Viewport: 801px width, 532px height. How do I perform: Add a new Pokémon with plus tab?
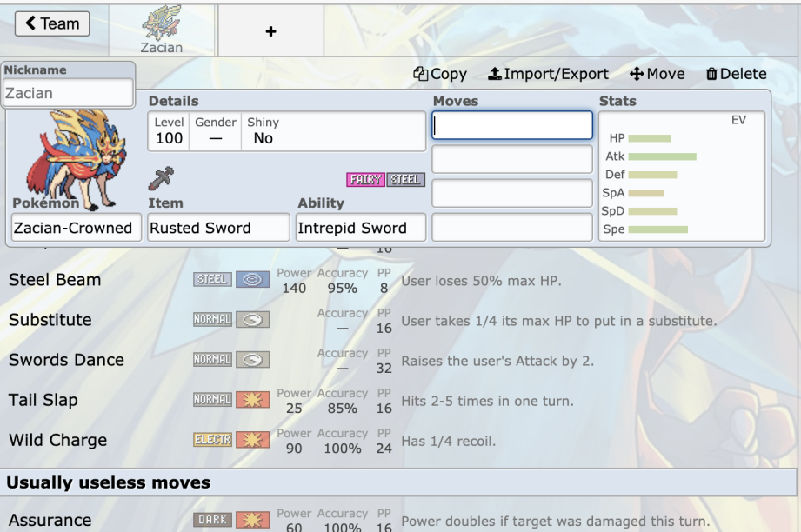(x=270, y=31)
